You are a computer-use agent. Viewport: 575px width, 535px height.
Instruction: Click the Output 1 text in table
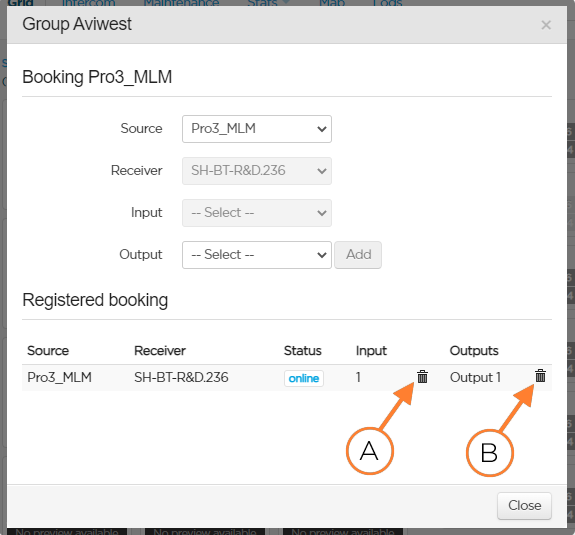pos(475,377)
